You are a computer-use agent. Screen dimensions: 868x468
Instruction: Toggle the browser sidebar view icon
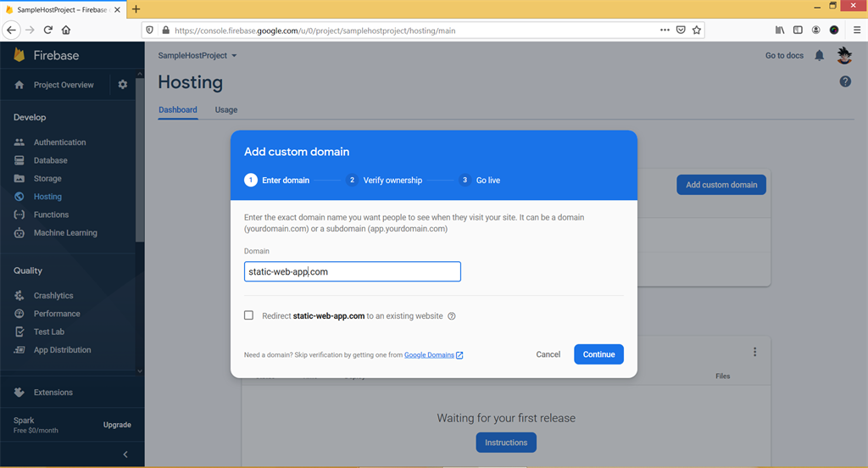(798, 30)
